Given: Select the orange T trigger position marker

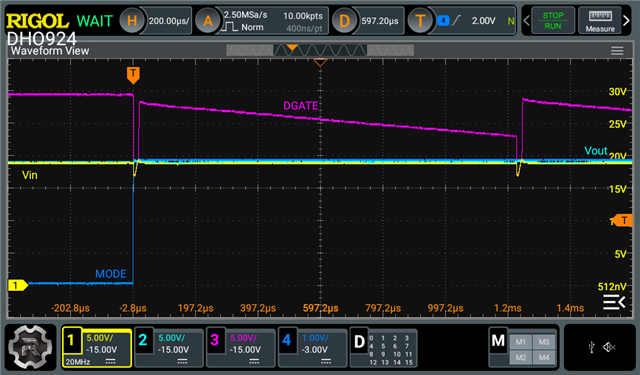Looking at the screenshot, I should [x=133, y=75].
